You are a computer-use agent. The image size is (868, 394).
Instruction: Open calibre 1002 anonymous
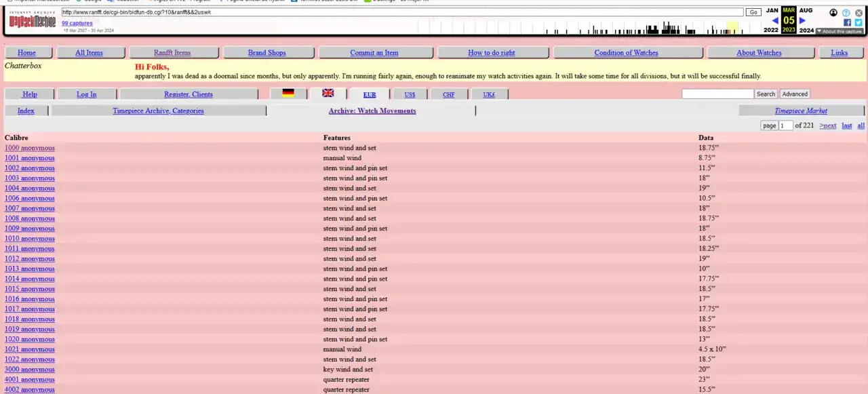30,168
